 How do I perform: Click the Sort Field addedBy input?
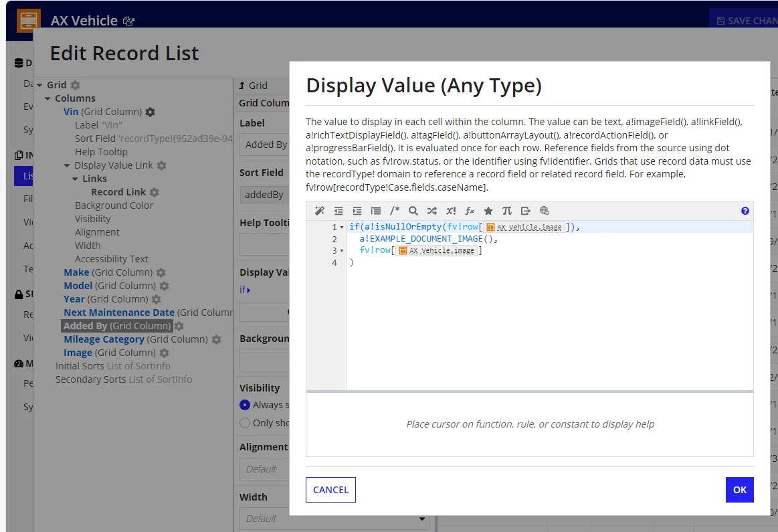pos(265,195)
